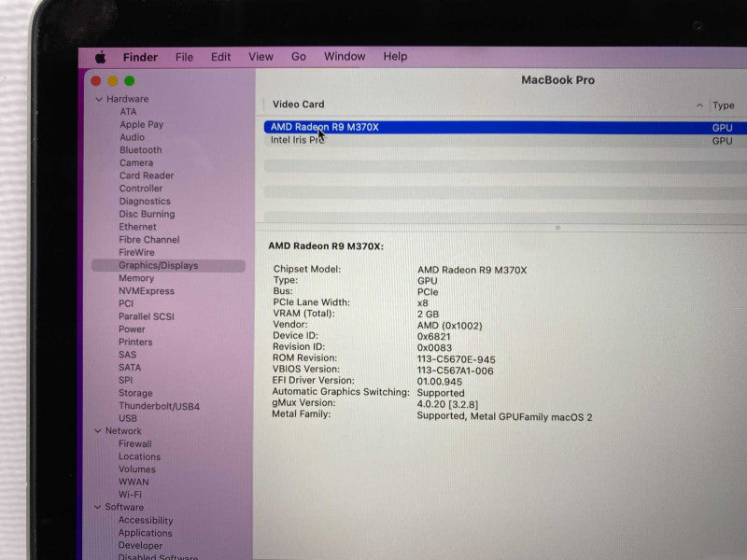Screen dimensions: 747x560
Task: Open the Help menu
Action: (395, 56)
